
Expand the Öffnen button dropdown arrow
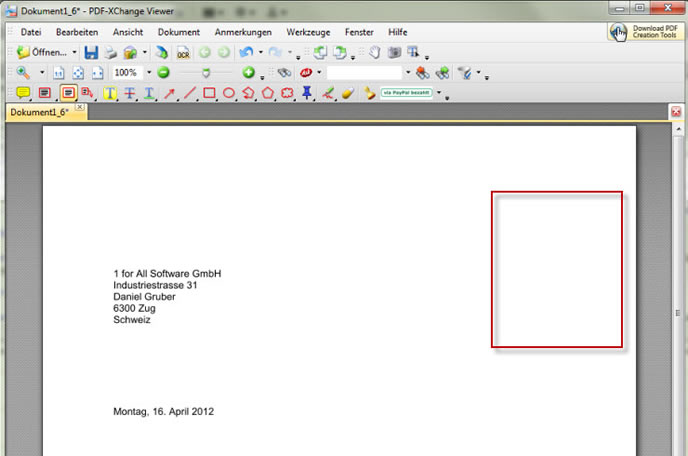[x=74, y=52]
